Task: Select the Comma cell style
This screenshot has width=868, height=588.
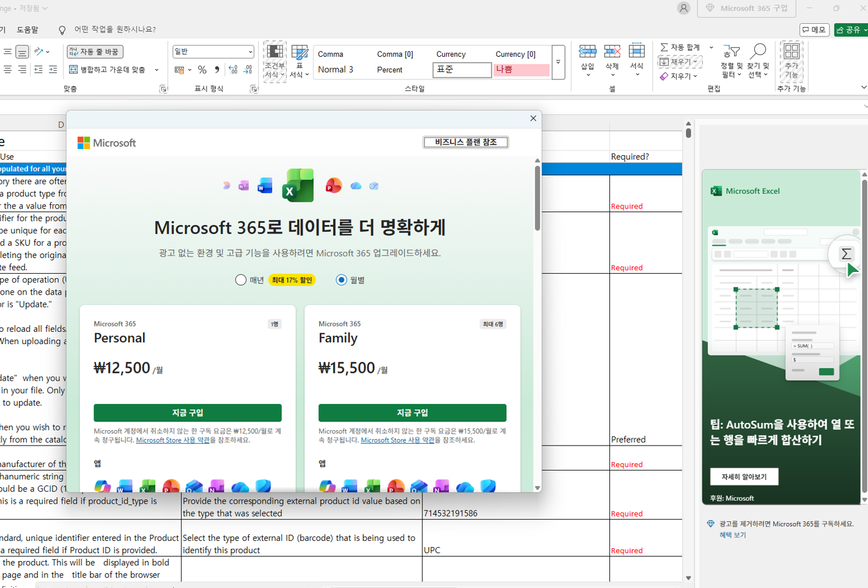Action: [x=331, y=54]
